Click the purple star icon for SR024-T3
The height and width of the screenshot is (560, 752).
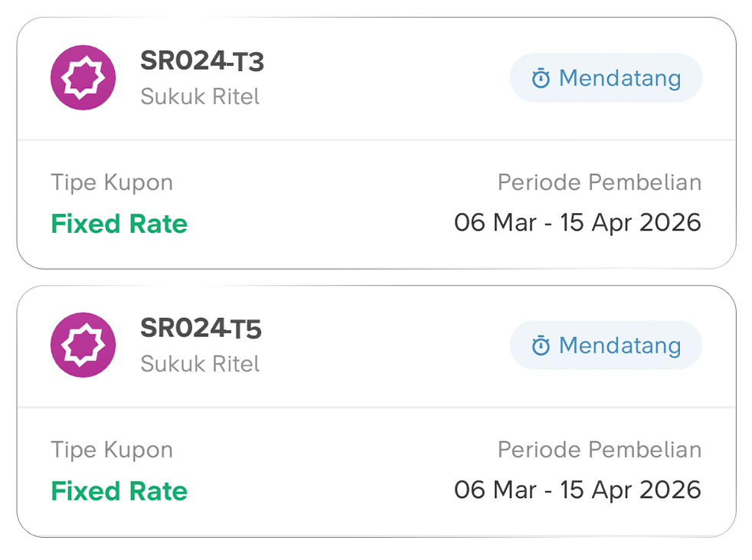[x=83, y=78]
